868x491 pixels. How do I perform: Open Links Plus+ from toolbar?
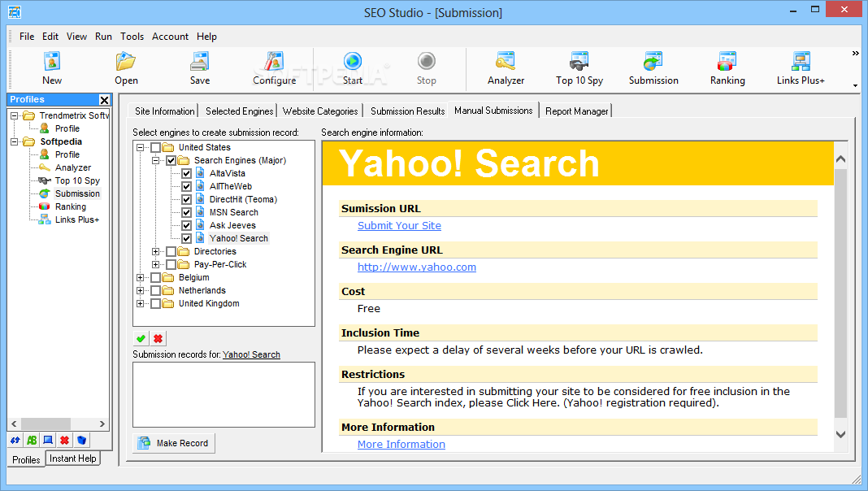pos(801,68)
